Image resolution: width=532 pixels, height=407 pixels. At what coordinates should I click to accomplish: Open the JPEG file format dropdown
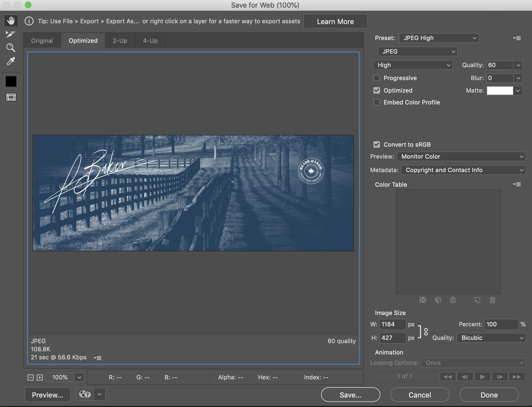pos(418,51)
